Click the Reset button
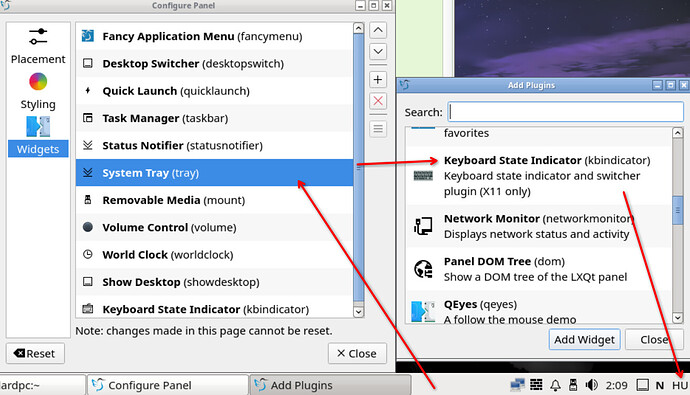The width and height of the screenshot is (690, 395). pos(35,353)
